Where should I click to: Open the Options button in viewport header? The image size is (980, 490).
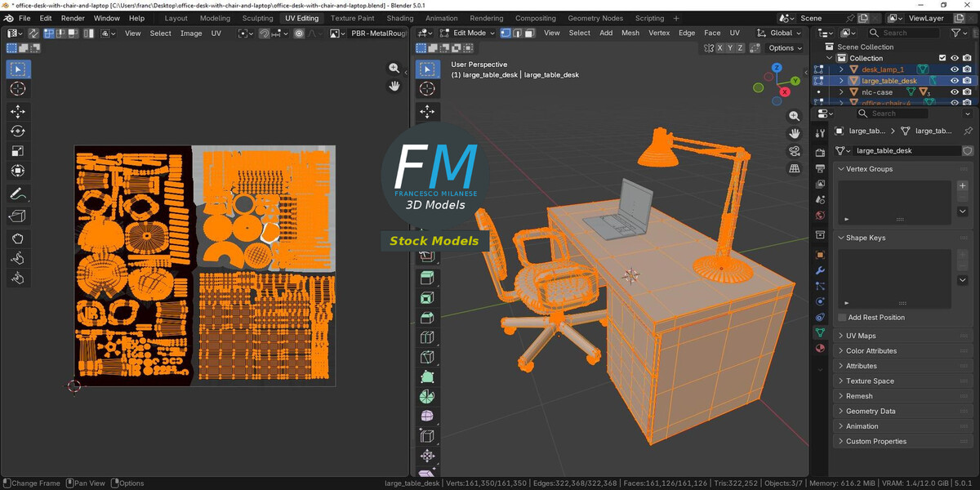(785, 48)
